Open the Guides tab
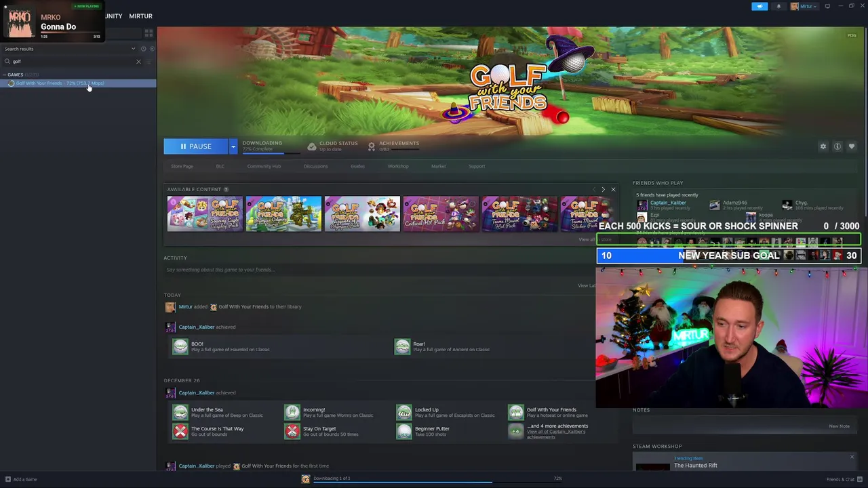The image size is (868, 488). [357, 166]
